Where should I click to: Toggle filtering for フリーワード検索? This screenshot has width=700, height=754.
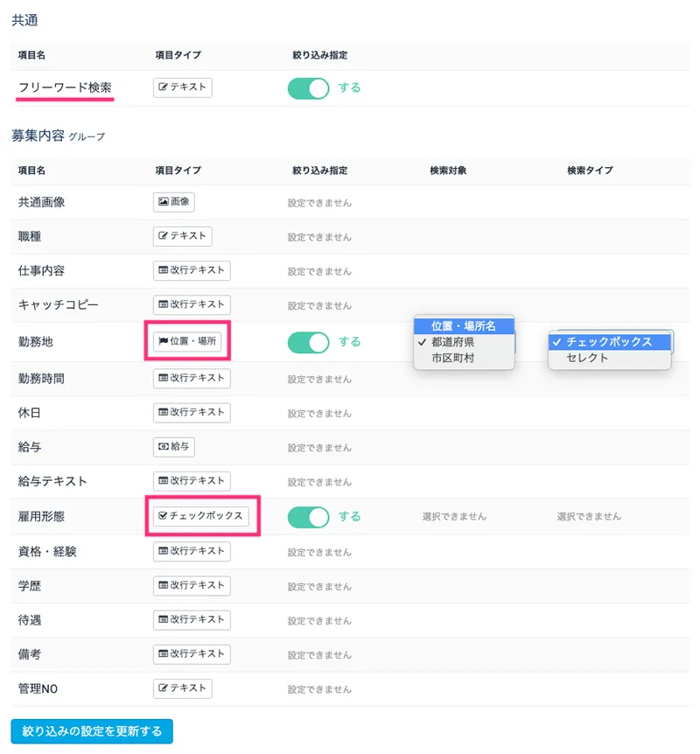308,88
